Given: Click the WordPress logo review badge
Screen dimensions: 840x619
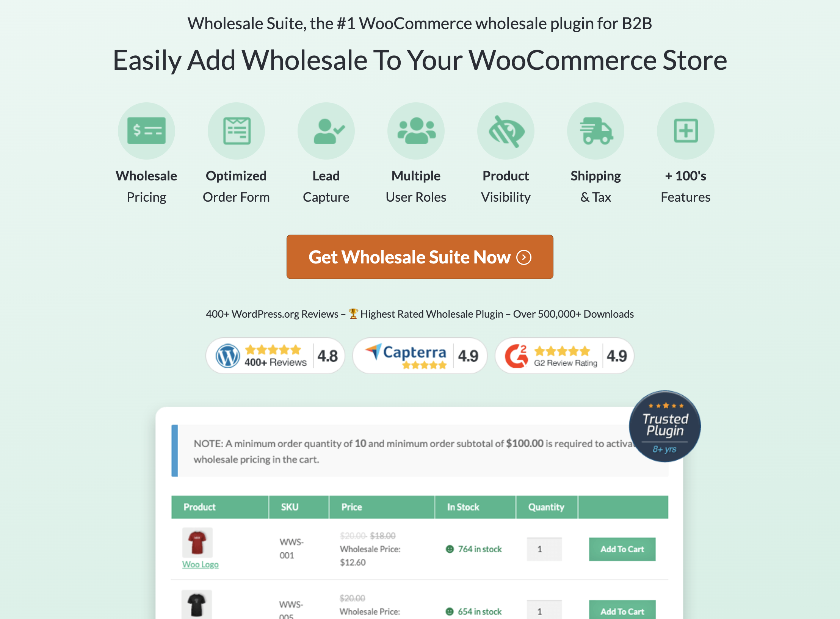Looking at the screenshot, I should pyautogui.click(x=274, y=355).
